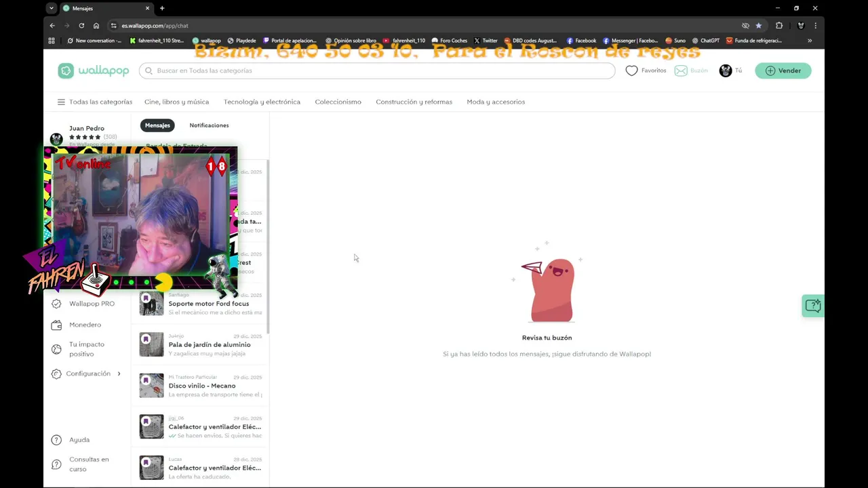The image size is (868, 488).
Task: Open Wallapop PRO in sidebar
Action: [83, 304]
